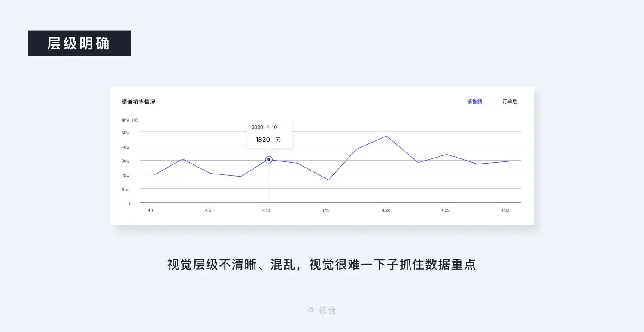The height and width of the screenshot is (332, 644).
Task: Click the 层级明确 heading banner
Action: [x=79, y=43]
